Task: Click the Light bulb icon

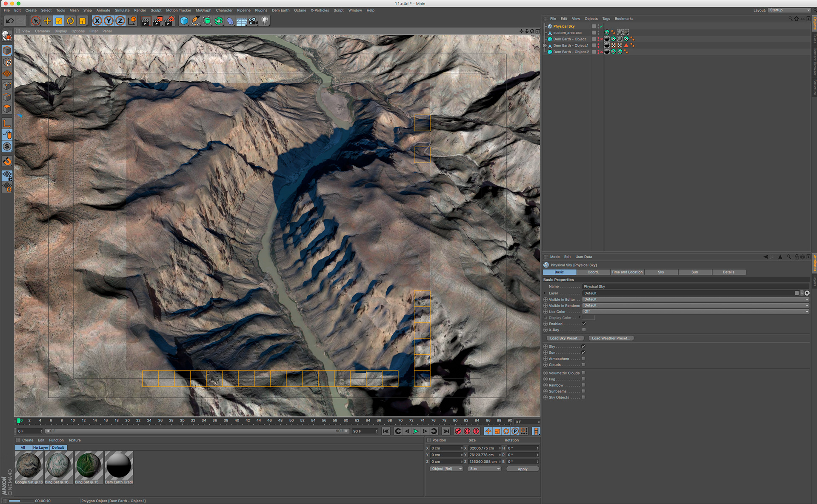Action: [x=265, y=21]
